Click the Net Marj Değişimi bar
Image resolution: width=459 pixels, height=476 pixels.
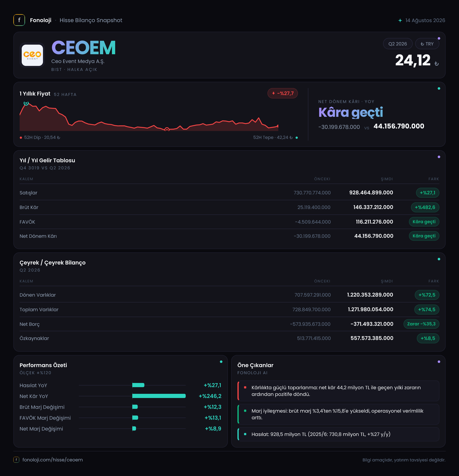coord(134,428)
